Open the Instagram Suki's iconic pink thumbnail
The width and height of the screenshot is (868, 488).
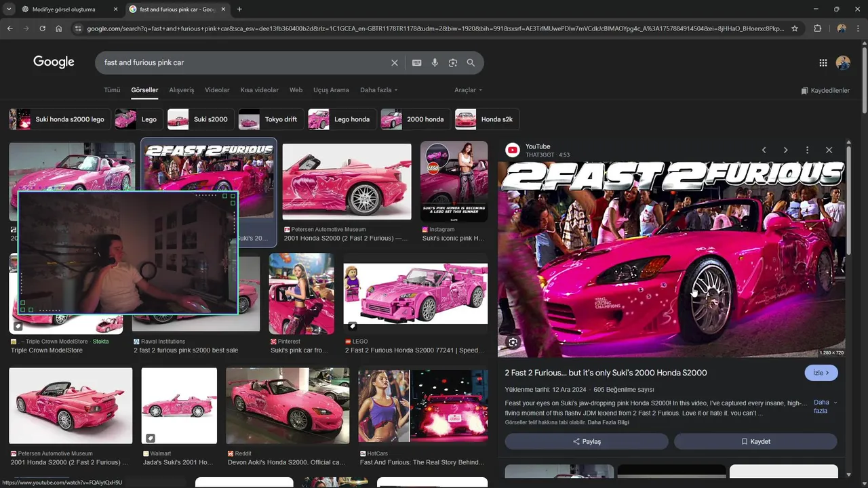click(454, 182)
